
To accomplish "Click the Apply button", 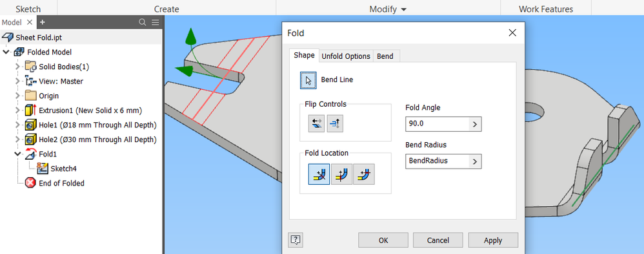I will point(493,240).
